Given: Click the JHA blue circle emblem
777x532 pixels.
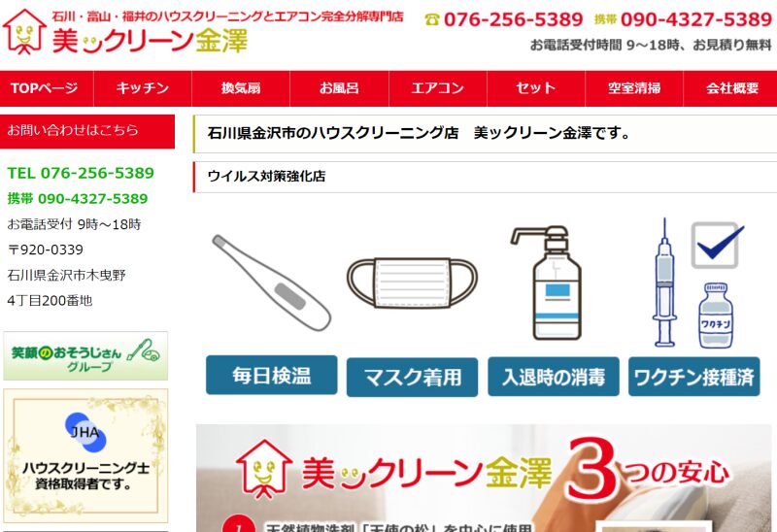Looking at the screenshot, I should (x=85, y=432).
